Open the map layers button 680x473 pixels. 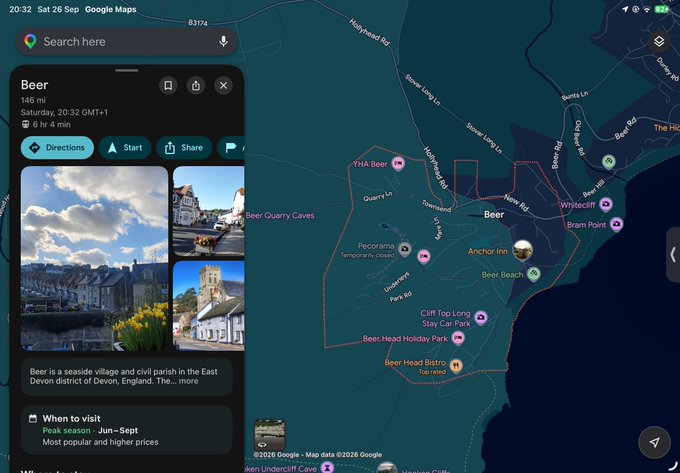tap(659, 42)
